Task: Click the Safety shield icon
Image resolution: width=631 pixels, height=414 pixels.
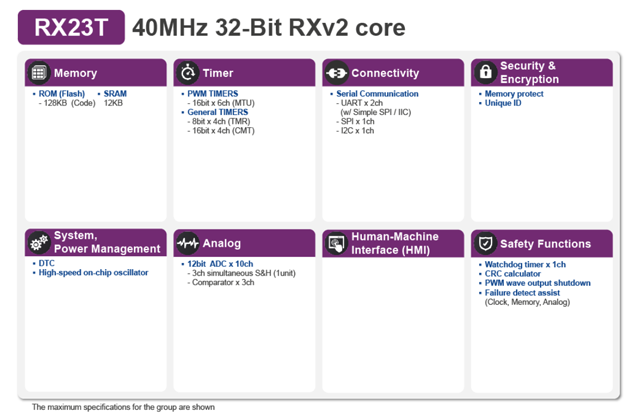Action: click(485, 243)
